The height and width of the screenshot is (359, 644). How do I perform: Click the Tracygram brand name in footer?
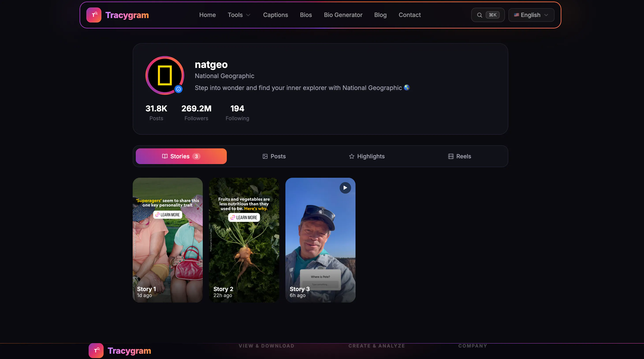(129, 351)
